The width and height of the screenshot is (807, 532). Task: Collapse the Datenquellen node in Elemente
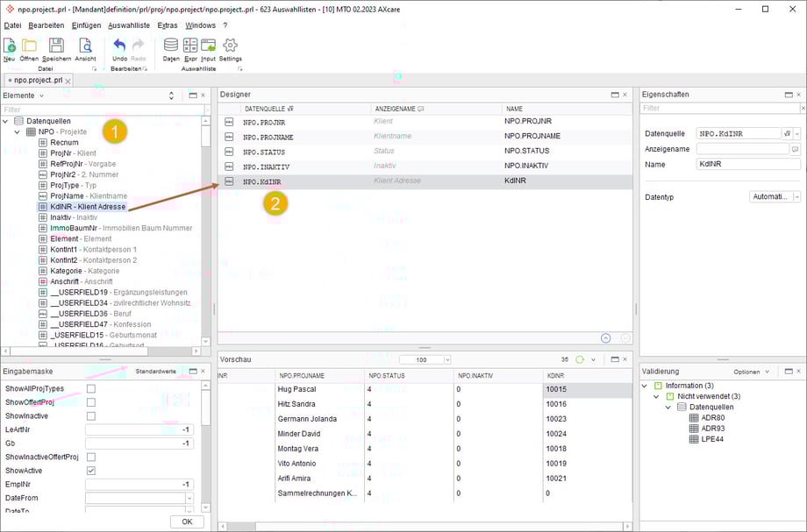[5, 121]
